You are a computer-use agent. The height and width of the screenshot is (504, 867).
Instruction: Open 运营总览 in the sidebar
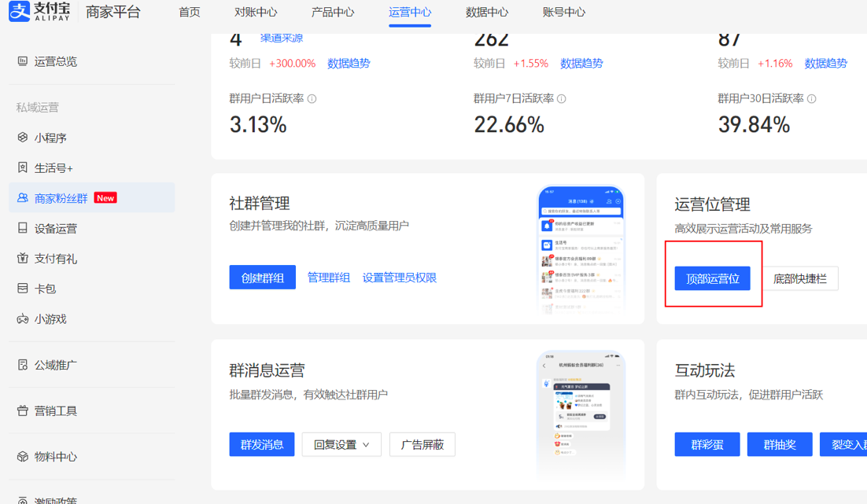(55, 61)
